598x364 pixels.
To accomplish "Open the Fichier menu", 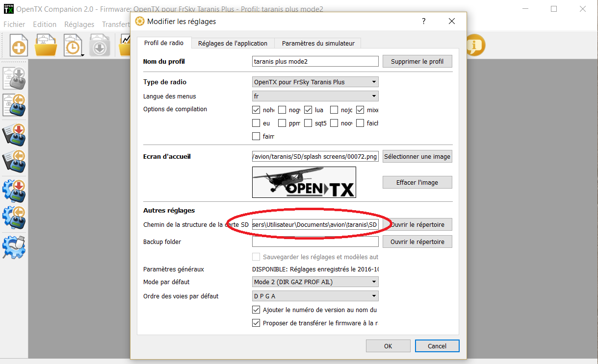I will [14, 24].
